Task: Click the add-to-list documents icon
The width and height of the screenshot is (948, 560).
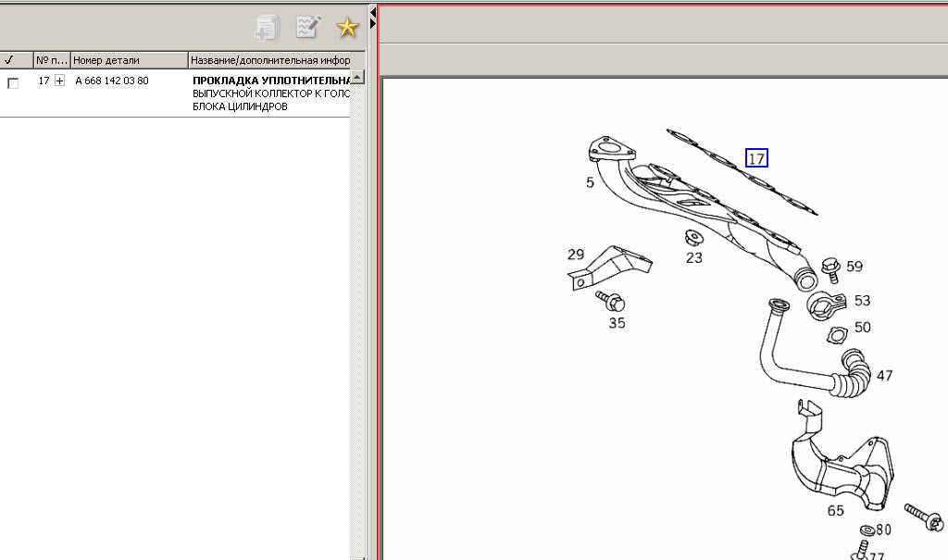Action: [268, 28]
